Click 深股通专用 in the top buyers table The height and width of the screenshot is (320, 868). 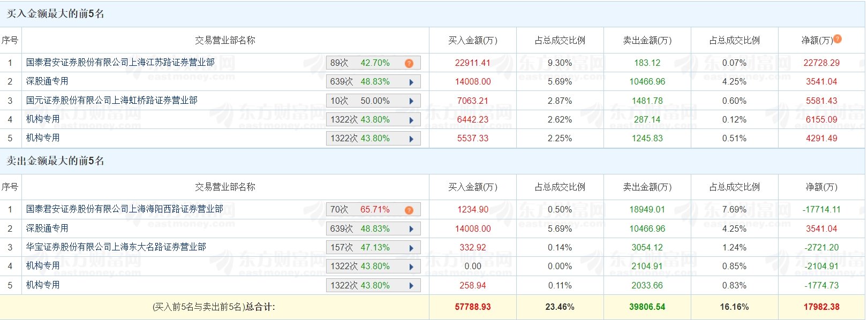point(47,81)
